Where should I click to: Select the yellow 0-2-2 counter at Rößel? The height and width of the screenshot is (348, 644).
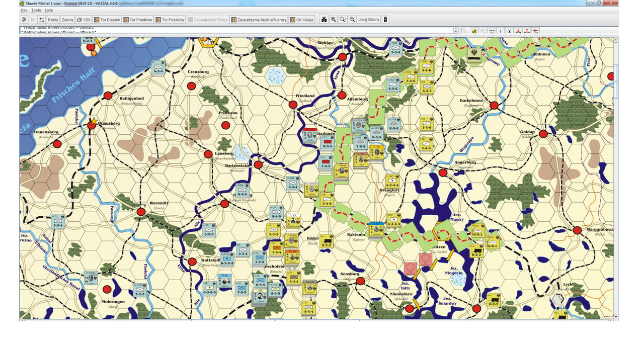coord(327,241)
